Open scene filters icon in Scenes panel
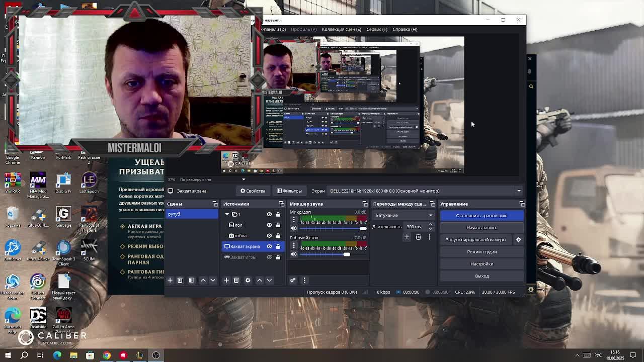Viewport: 644px width, 362px height. pos(191,280)
